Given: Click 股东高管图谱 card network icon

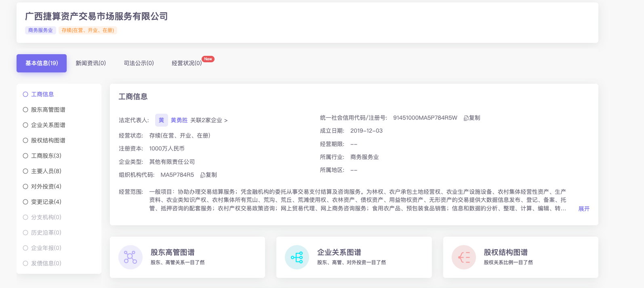Looking at the screenshot, I should tap(130, 257).
